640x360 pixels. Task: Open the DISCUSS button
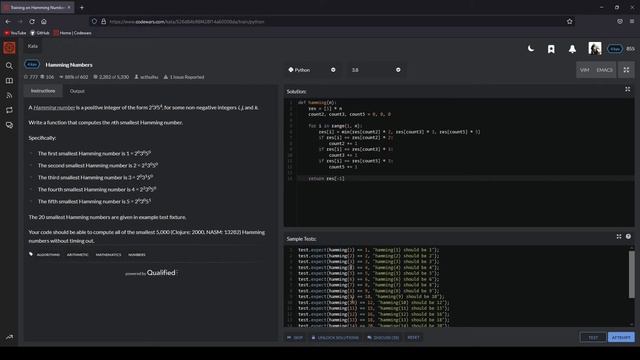[382, 338]
